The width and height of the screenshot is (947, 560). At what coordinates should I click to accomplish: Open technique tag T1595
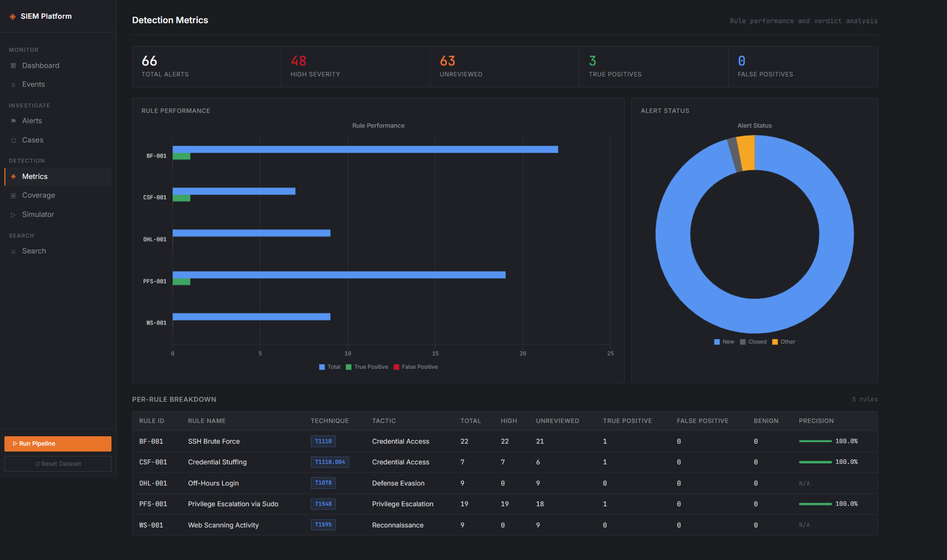[323, 525]
